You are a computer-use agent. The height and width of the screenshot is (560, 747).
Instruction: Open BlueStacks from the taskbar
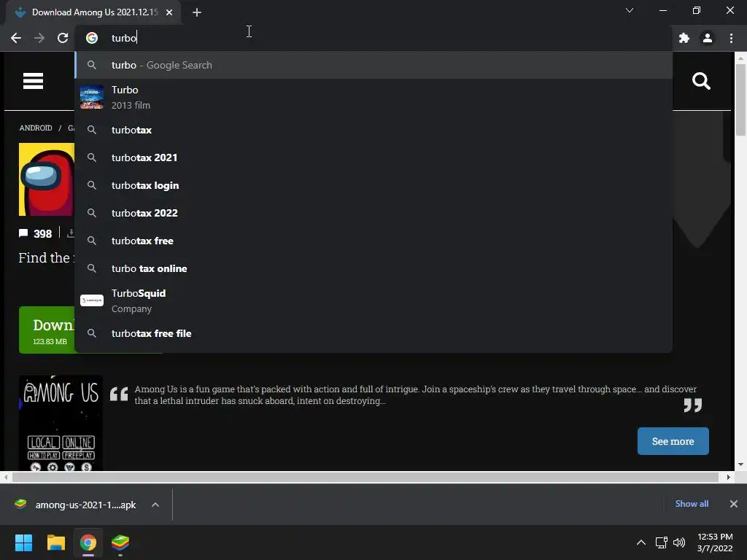click(120, 542)
